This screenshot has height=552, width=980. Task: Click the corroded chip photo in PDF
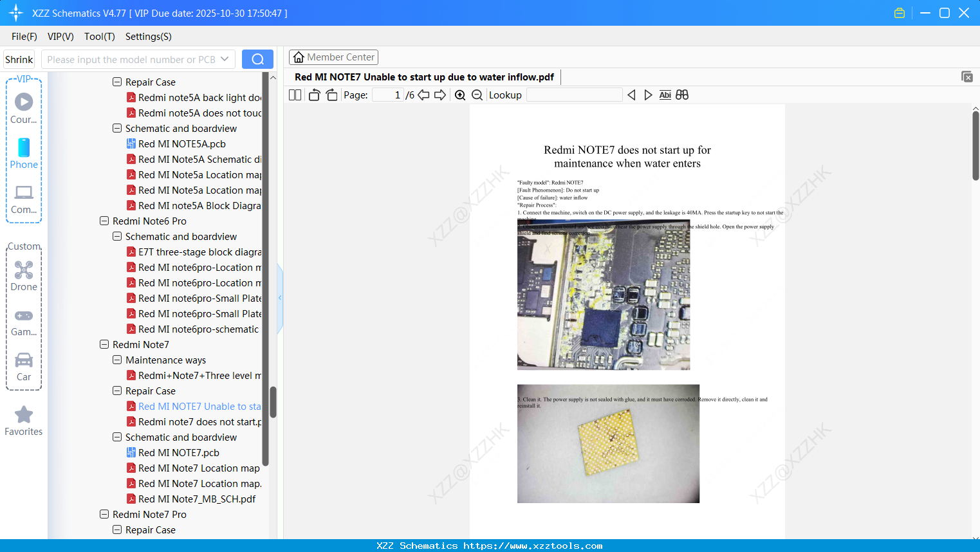(x=608, y=444)
